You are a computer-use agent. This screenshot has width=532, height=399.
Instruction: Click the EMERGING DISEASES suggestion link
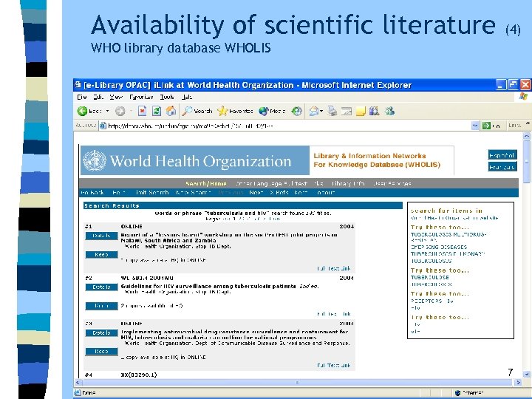pyautogui.click(x=439, y=247)
